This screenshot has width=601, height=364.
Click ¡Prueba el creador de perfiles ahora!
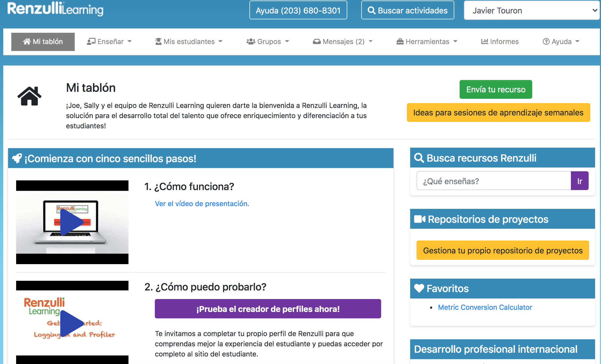pos(268,309)
